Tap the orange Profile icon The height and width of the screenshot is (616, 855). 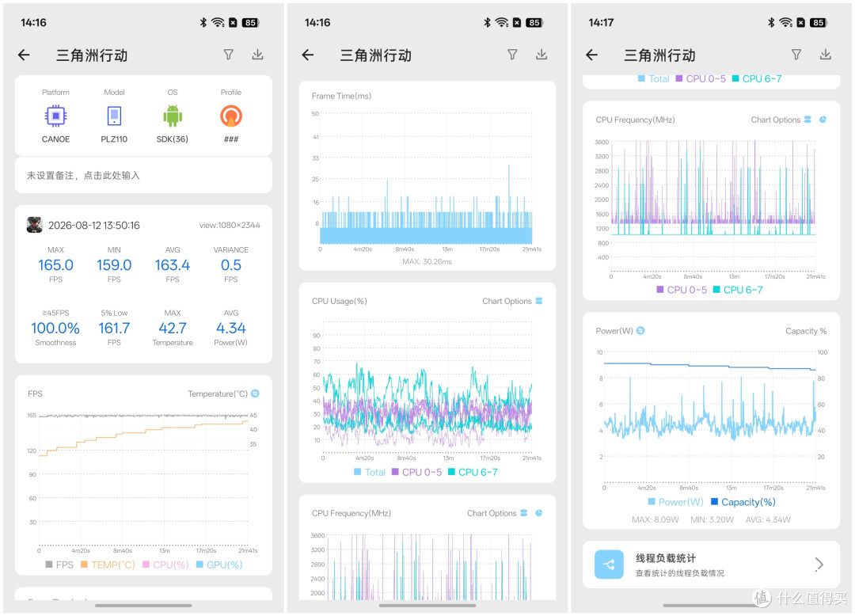[x=231, y=116]
